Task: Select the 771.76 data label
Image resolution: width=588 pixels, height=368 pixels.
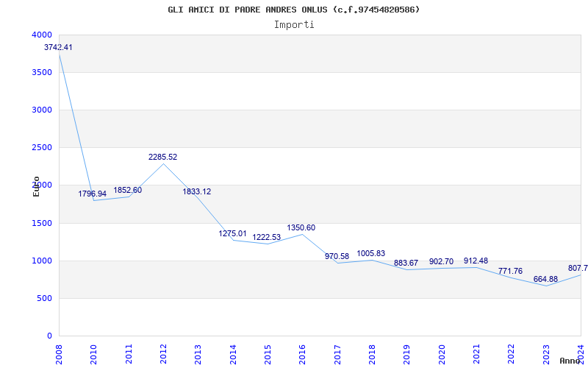Action: [510, 271]
